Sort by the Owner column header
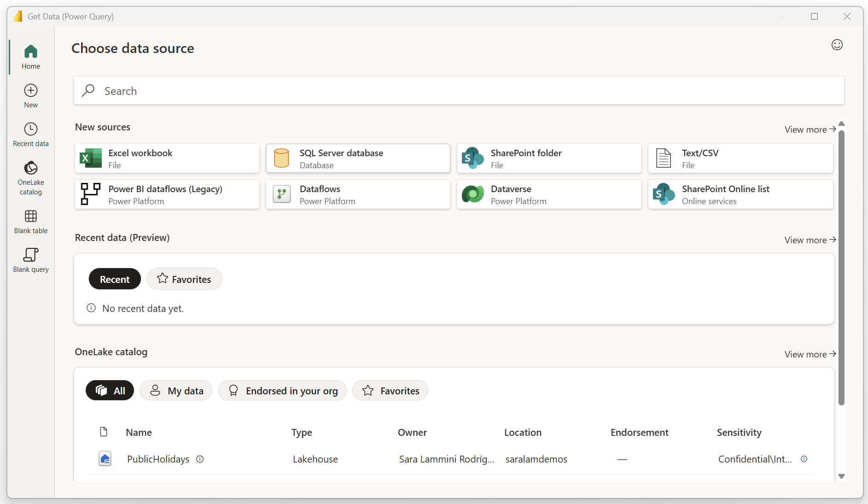The image size is (868, 504). coord(413,432)
